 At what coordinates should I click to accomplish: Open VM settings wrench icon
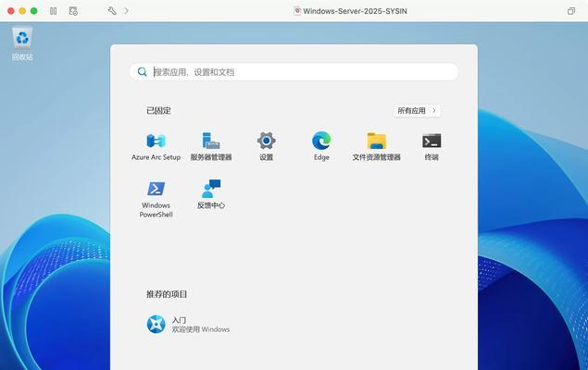click(112, 11)
